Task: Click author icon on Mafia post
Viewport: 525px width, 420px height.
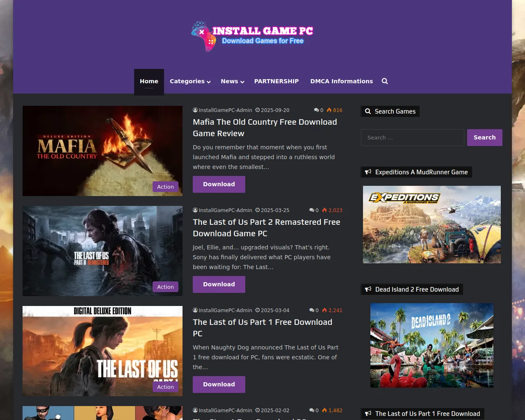Action: (195, 110)
